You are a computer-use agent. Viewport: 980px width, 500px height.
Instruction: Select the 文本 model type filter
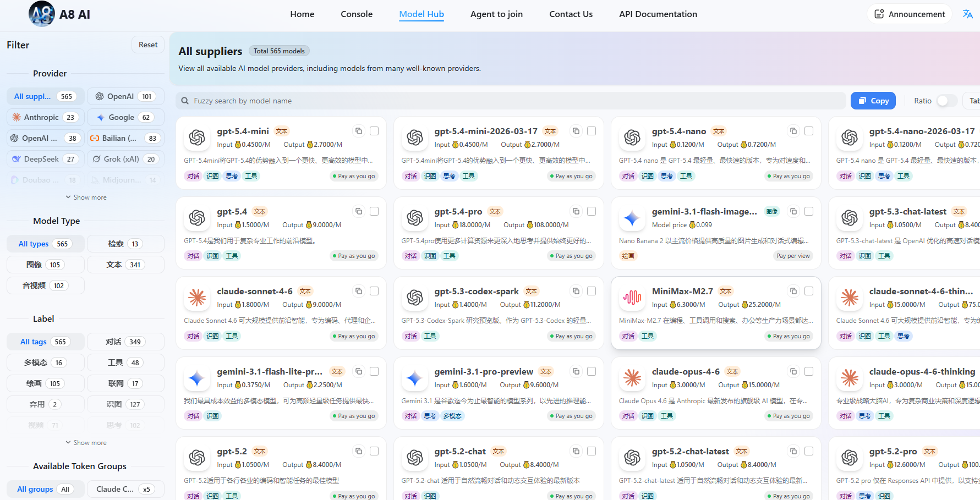pyautogui.click(x=126, y=265)
